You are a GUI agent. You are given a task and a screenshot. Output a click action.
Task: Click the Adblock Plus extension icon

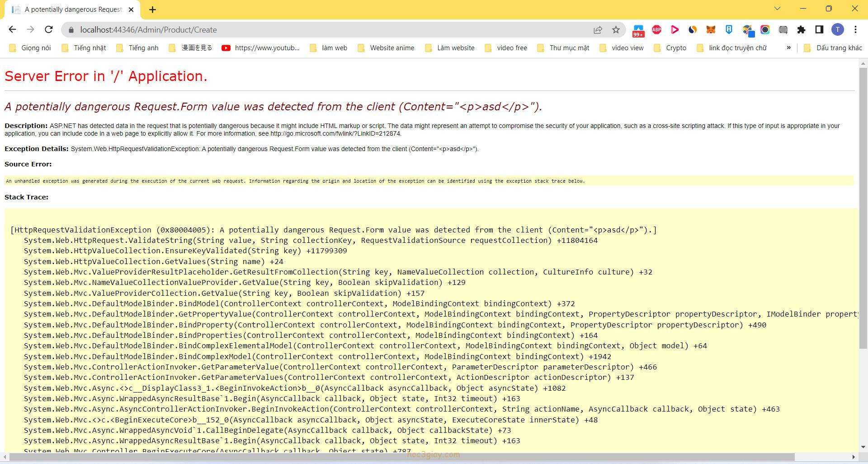pyautogui.click(x=656, y=30)
